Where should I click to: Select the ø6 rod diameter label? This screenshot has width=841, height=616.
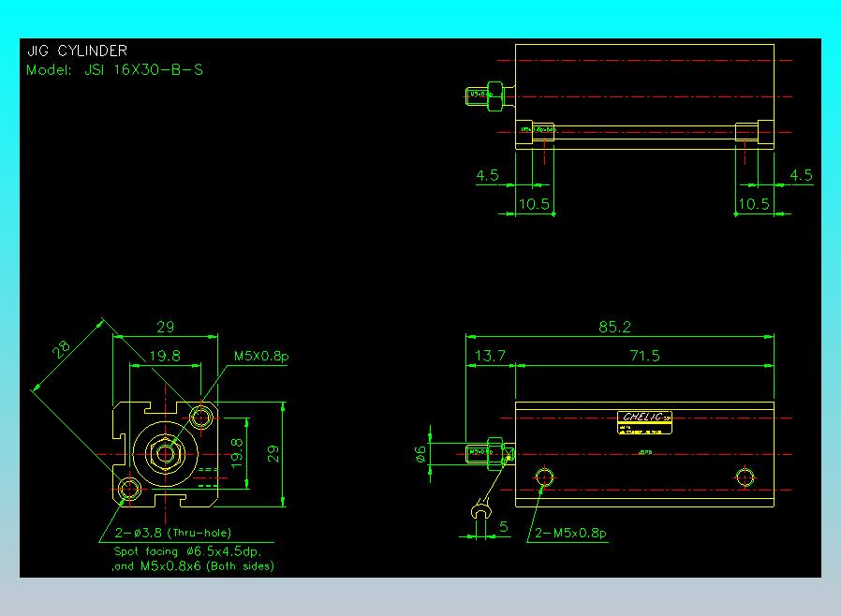pyautogui.click(x=420, y=454)
